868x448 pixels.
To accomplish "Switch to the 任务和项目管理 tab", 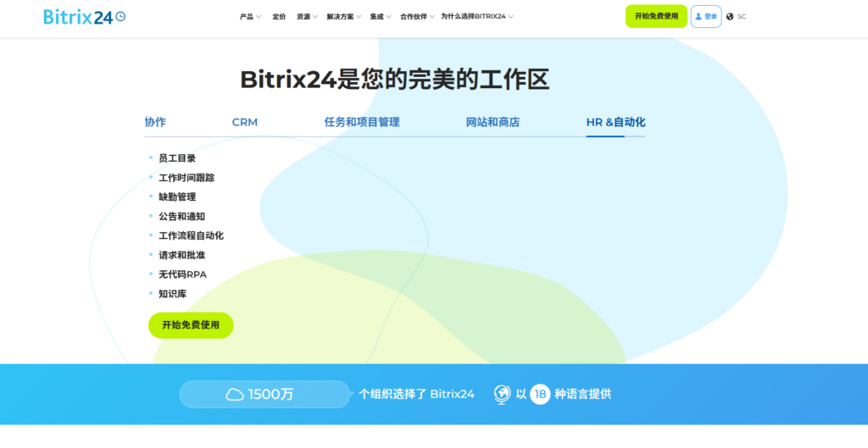I will coord(362,122).
